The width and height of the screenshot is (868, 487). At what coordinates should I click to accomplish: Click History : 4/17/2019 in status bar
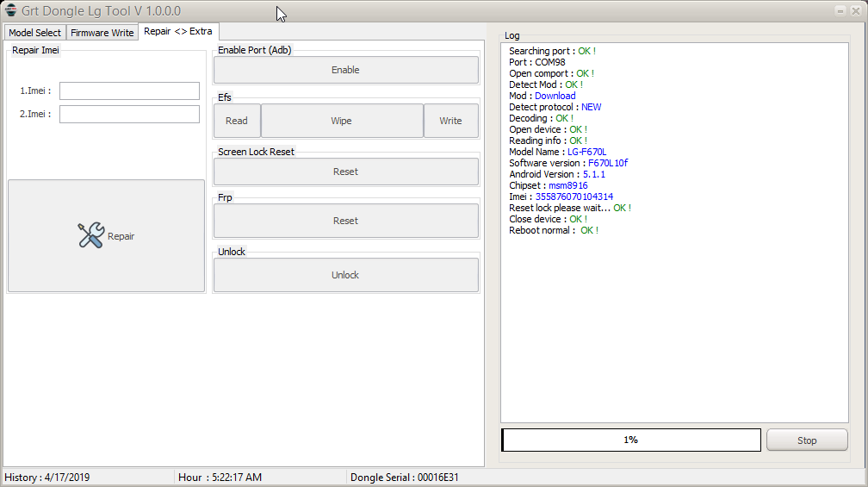pyautogui.click(x=47, y=478)
